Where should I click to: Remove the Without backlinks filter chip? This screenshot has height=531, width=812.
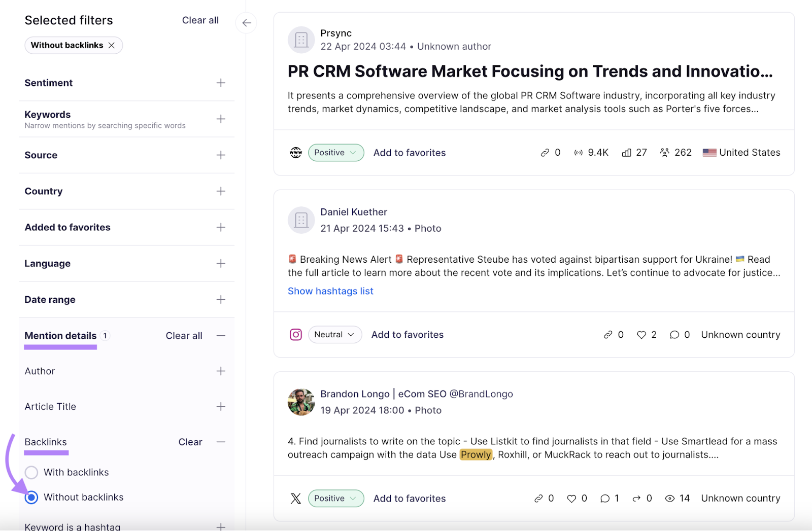(112, 45)
